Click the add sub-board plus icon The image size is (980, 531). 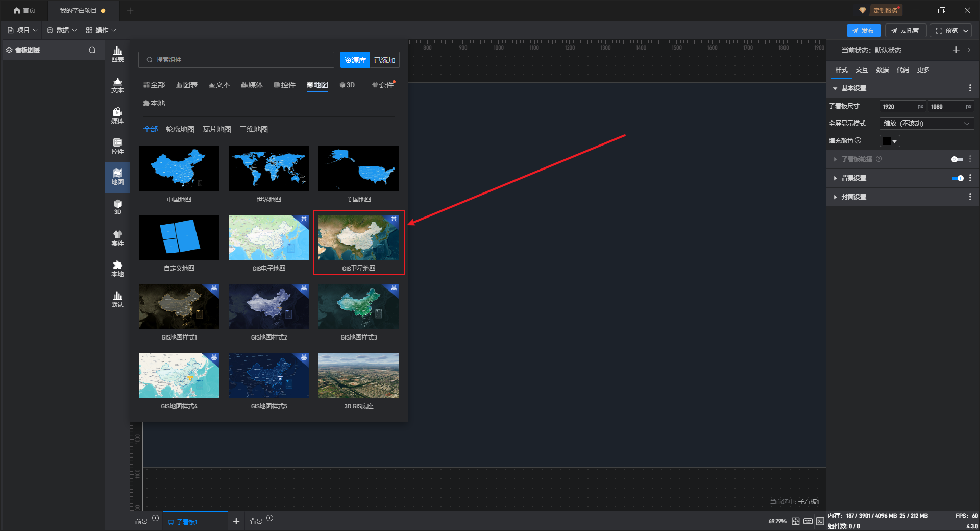236,521
